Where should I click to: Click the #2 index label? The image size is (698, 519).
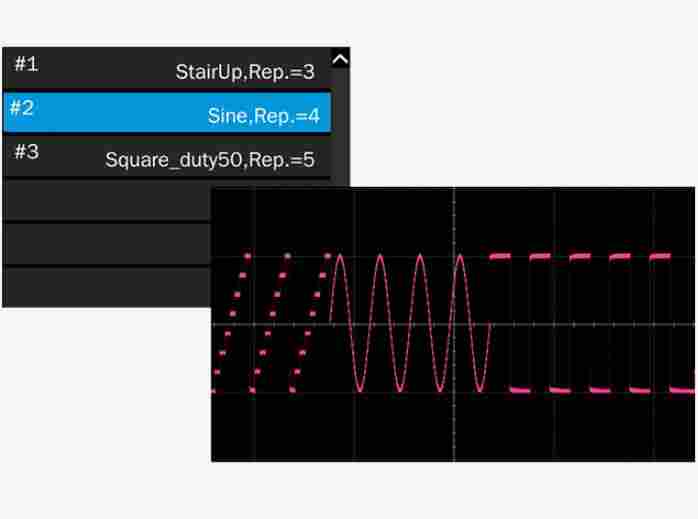(x=22, y=109)
